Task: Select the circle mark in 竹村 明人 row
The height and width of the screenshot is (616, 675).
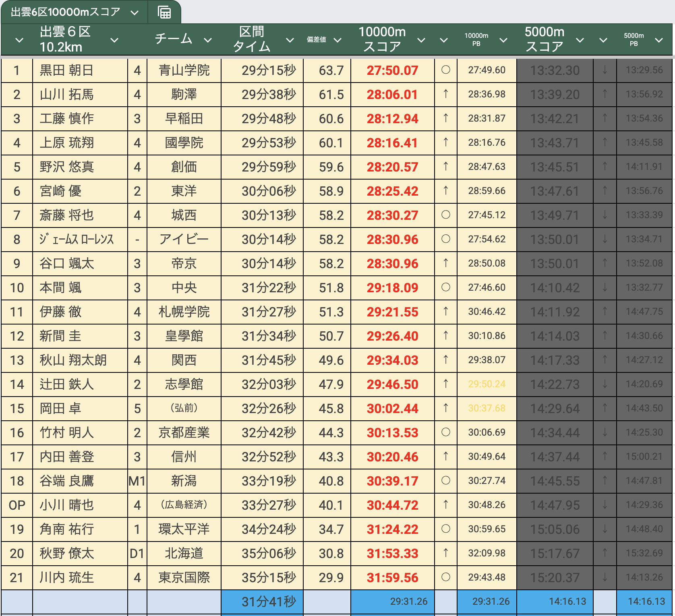Action: click(x=446, y=432)
